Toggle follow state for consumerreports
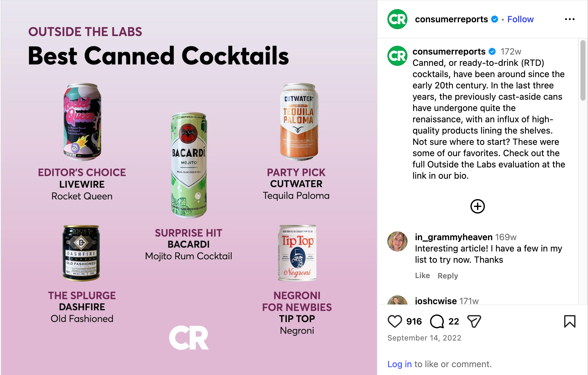 point(520,19)
